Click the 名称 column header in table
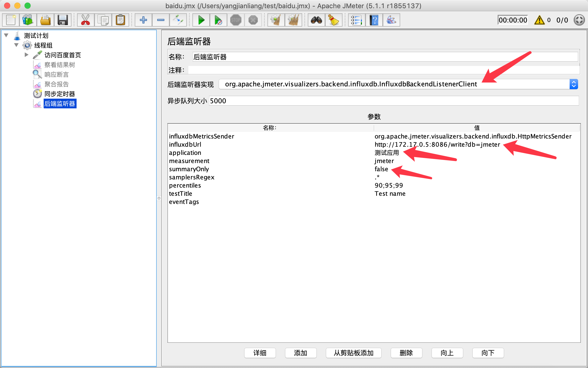This screenshot has height=368, width=588. [271, 128]
